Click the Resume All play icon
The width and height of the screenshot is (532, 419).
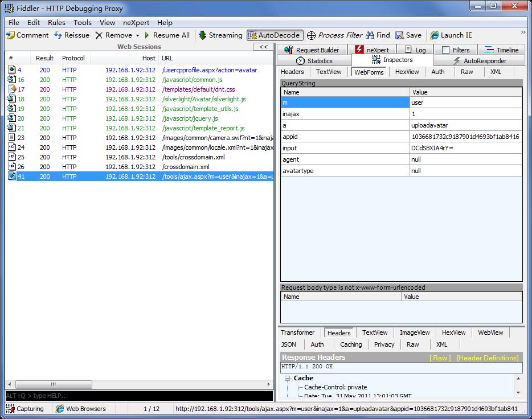pos(147,35)
